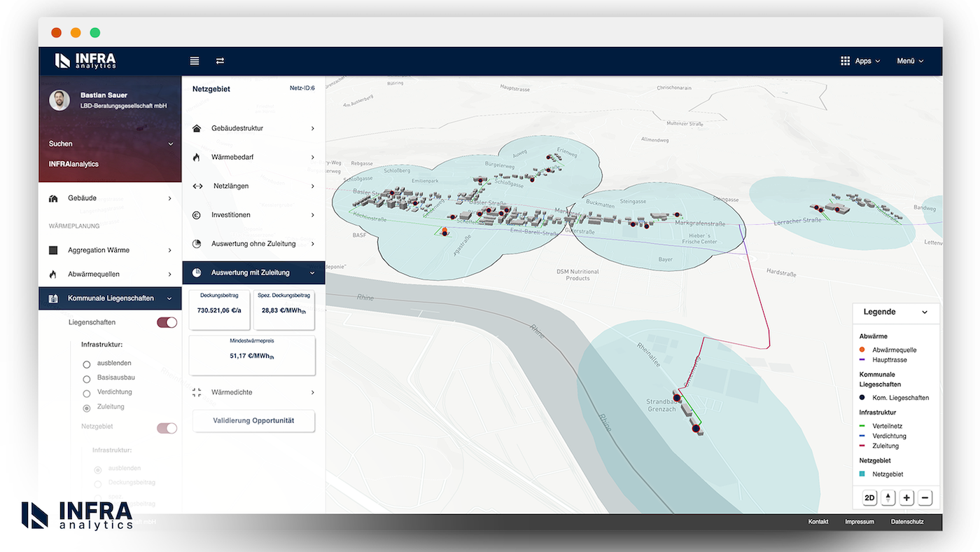
Task: Select the Verdichtung radio button
Action: [x=87, y=394]
